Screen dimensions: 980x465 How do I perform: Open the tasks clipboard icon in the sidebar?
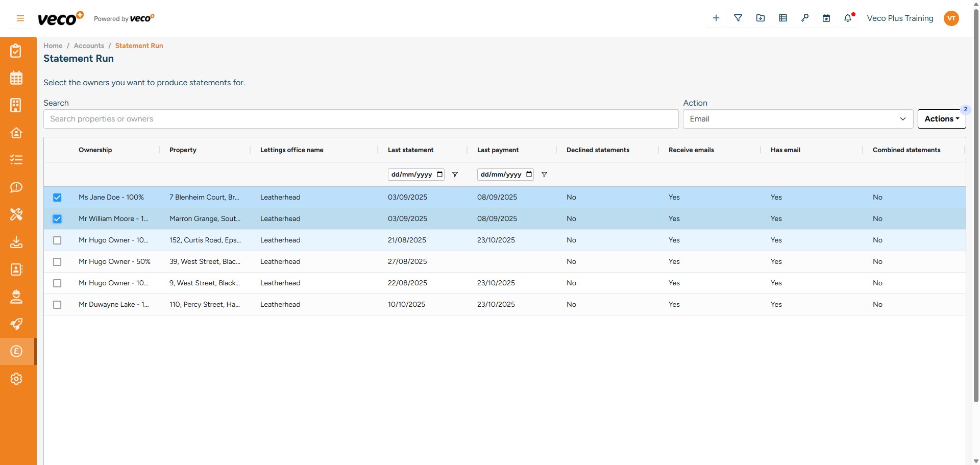click(x=16, y=51)
